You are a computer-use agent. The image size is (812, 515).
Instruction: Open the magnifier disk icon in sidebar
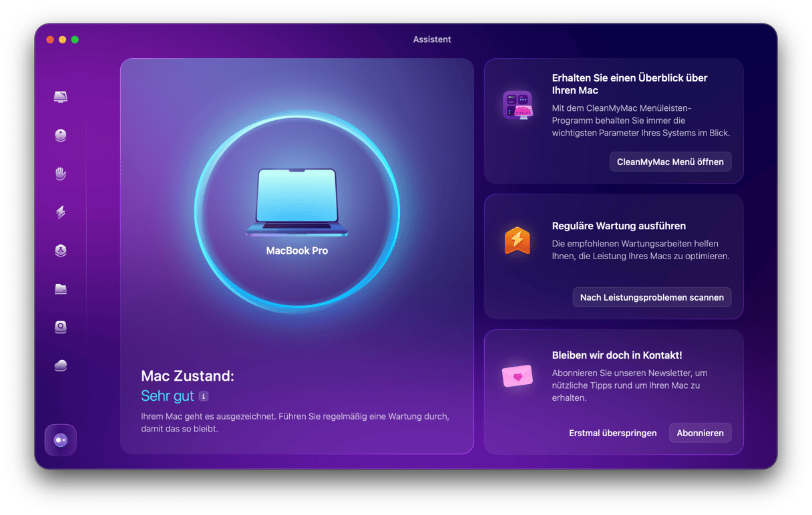(61, 327)
